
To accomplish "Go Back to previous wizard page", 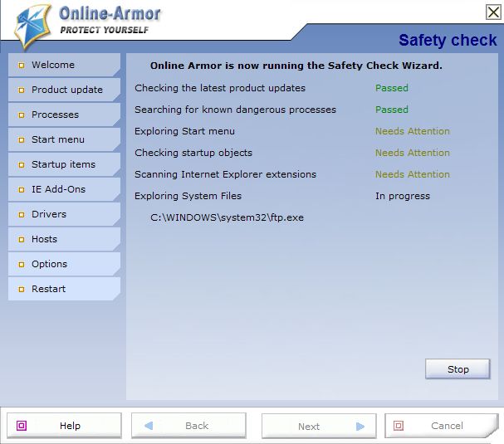I will click(x=188, y=426).
